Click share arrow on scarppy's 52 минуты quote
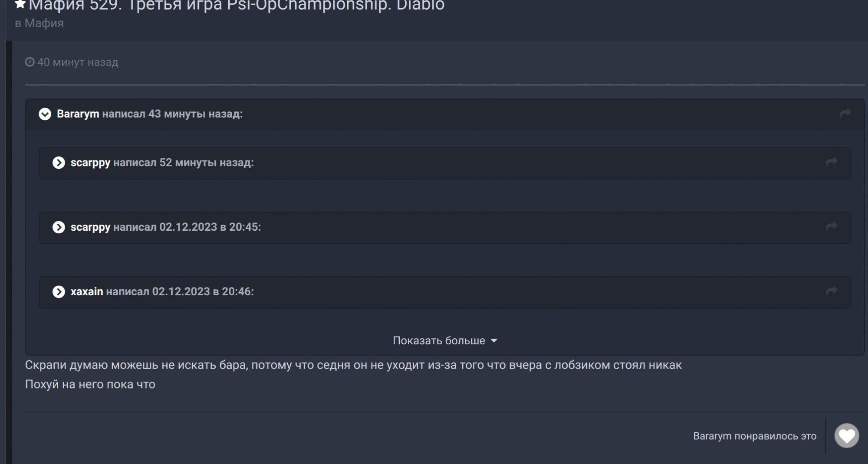This screenshot has width=868, height=464. [x=831, y=162]
